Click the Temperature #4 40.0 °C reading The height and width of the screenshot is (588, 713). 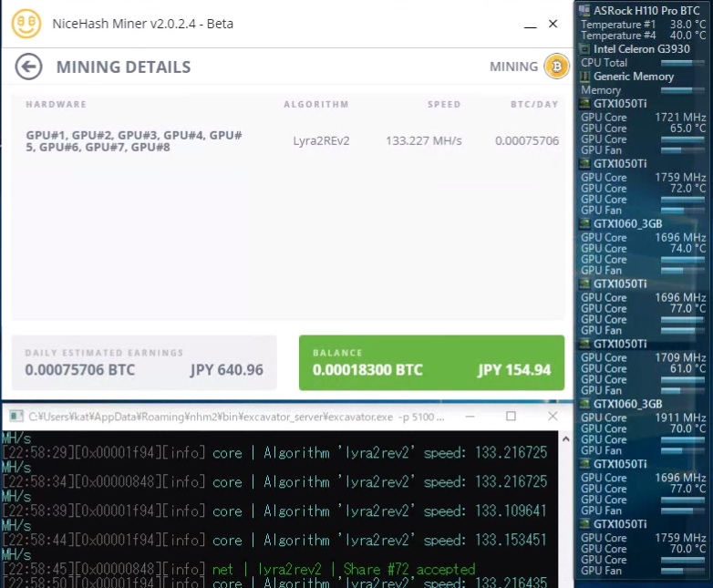coord(643,36)
